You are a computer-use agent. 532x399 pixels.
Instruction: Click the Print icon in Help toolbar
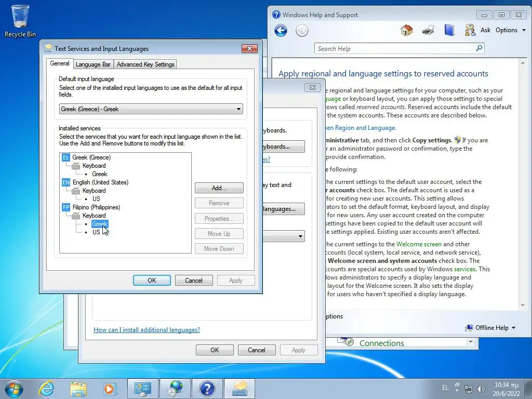coord(428,30)
